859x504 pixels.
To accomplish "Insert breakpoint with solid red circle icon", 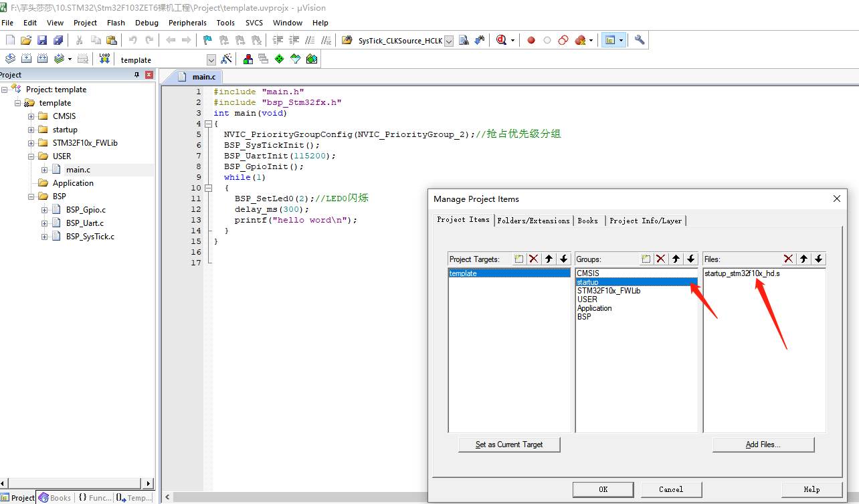I will (531, 40).
